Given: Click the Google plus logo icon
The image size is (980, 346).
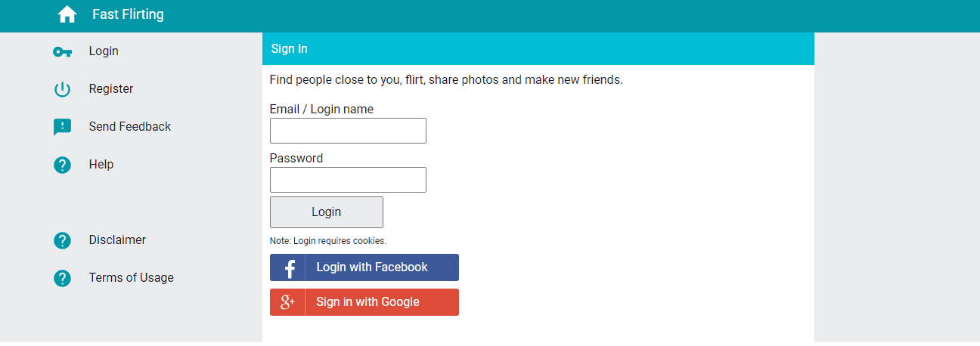Looking at the screenshot, I should [288, 302].
